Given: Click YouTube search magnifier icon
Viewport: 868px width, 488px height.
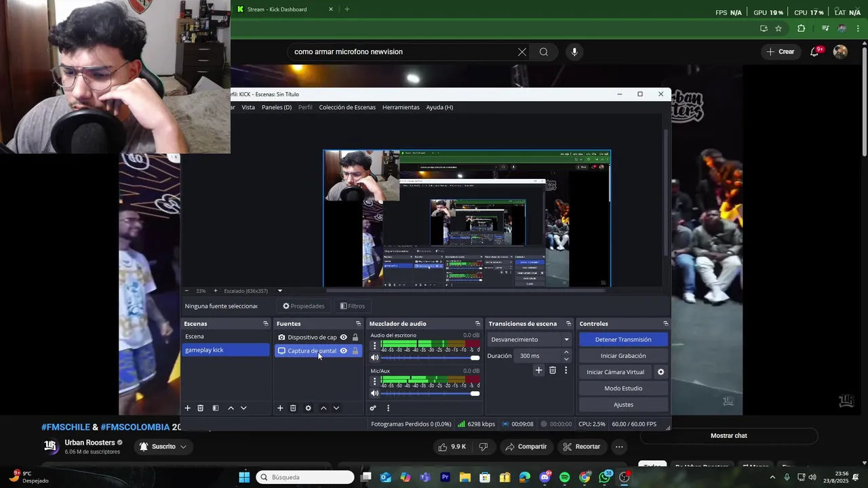Looking at the screenshot, I should tap(543, 52).
